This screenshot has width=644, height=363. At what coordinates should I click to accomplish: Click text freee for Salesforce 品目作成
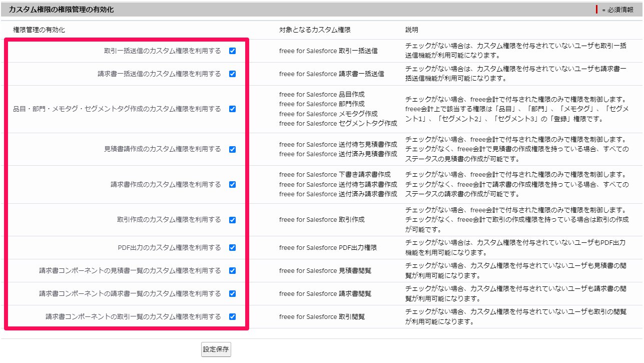pyautogui.click(x=322, y=94)
